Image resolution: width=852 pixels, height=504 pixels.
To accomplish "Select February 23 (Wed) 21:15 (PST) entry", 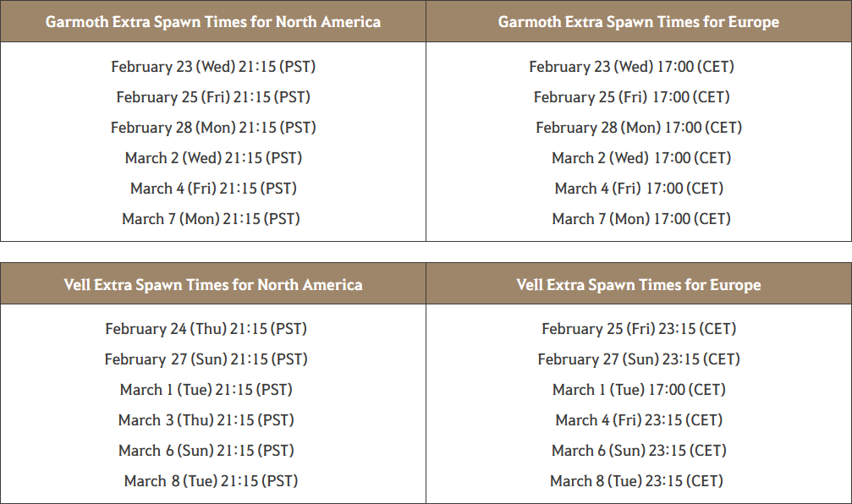I will (213, 67).
